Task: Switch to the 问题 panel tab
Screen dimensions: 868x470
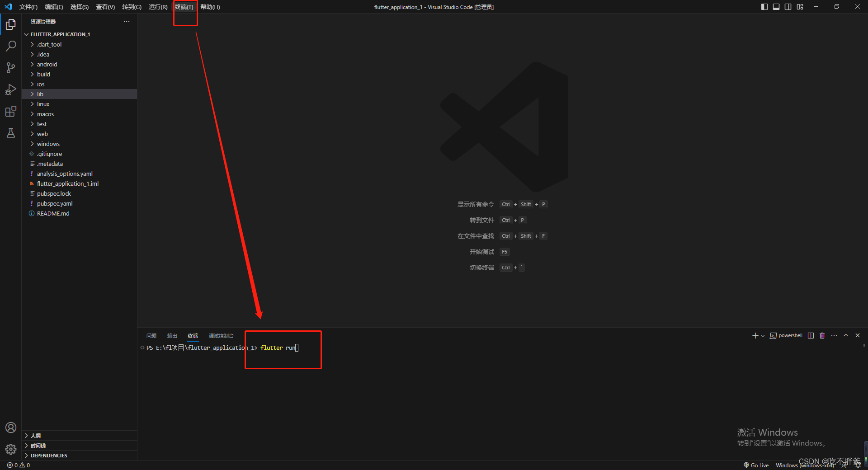Action: pos(151,336)
